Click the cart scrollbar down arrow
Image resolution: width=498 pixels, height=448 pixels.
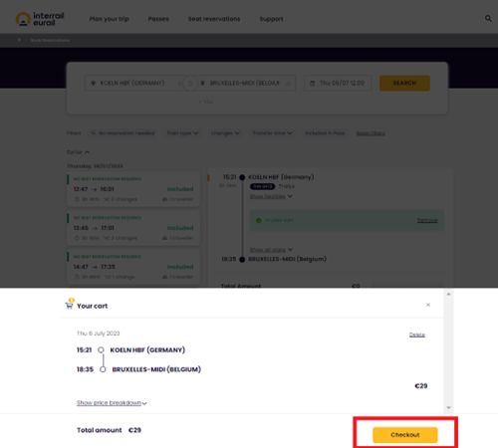tap(448, 407)
